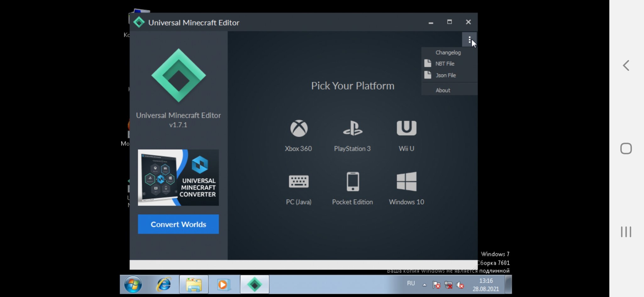
Task: Click the Show Desktop strip
Action: tap(508, 285)
